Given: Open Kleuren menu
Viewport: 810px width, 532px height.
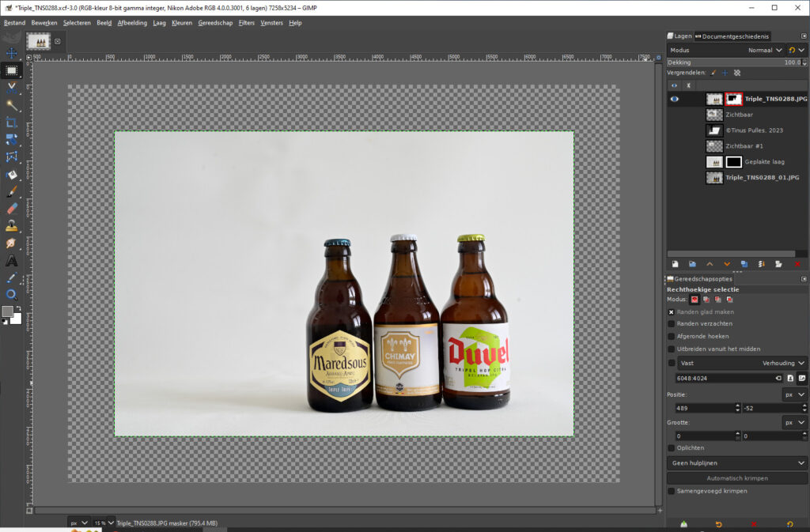Looking at the screenshot, I should pyautogui.click(x=182, y=23).
